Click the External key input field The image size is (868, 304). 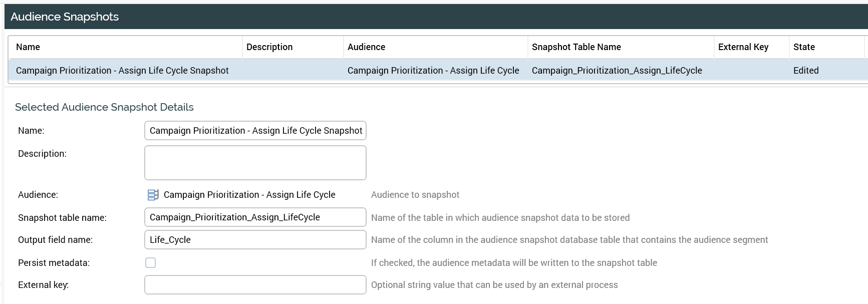point(255,285)
